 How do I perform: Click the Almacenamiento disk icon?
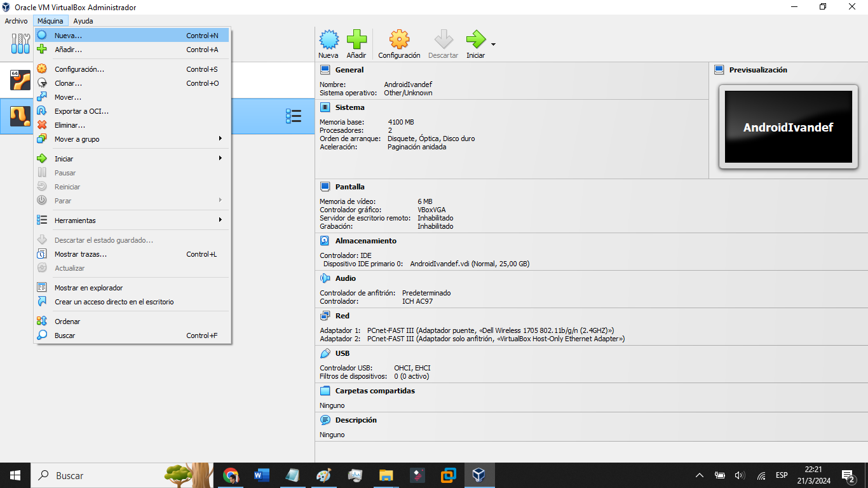pos(325,241)
